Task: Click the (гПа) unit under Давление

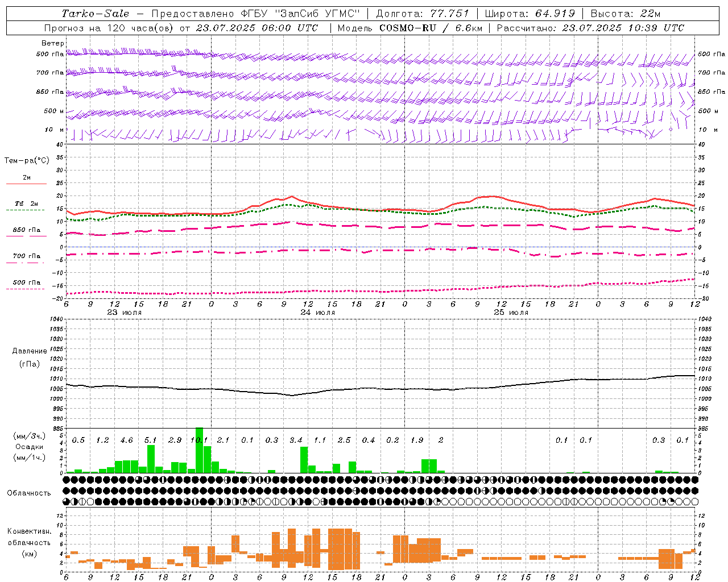Action: tap(29, 364)
